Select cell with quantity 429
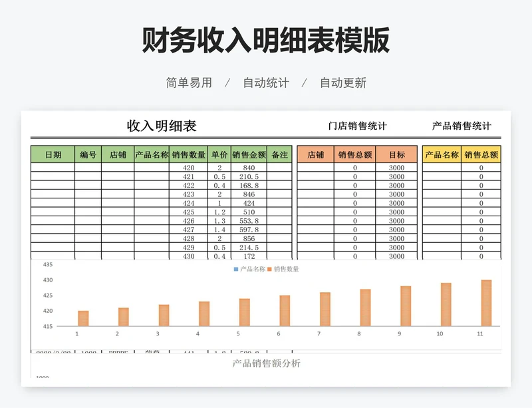Image resolution: width=532 pixels, height=408 pixels. (189, 248)
